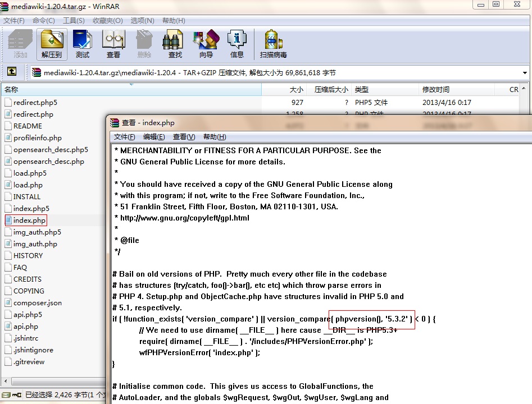Click the archive icon in address bar
The width and height of the screenshot is (532, 404).
click(x=37, y=72)
